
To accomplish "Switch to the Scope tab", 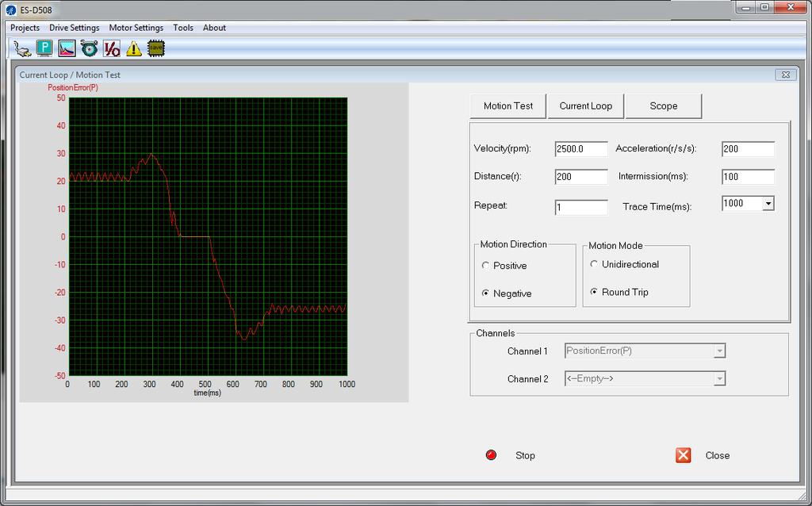I will (x=664, y=105).
